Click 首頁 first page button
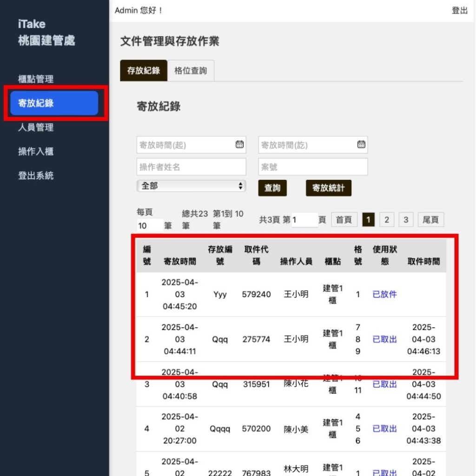The height and width of the screenshot is (476, 476). pos(344,220)
